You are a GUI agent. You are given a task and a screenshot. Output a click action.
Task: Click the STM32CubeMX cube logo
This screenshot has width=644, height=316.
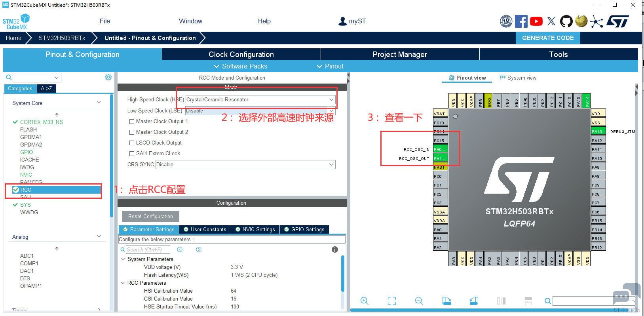pyautogui.click(x=17, y=22)
